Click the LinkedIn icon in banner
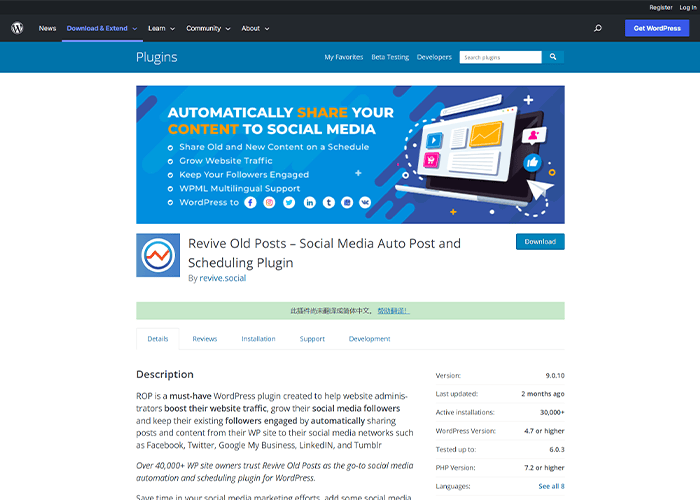The width and height of the screenshot is (700, 500). [x=309, y=203]
